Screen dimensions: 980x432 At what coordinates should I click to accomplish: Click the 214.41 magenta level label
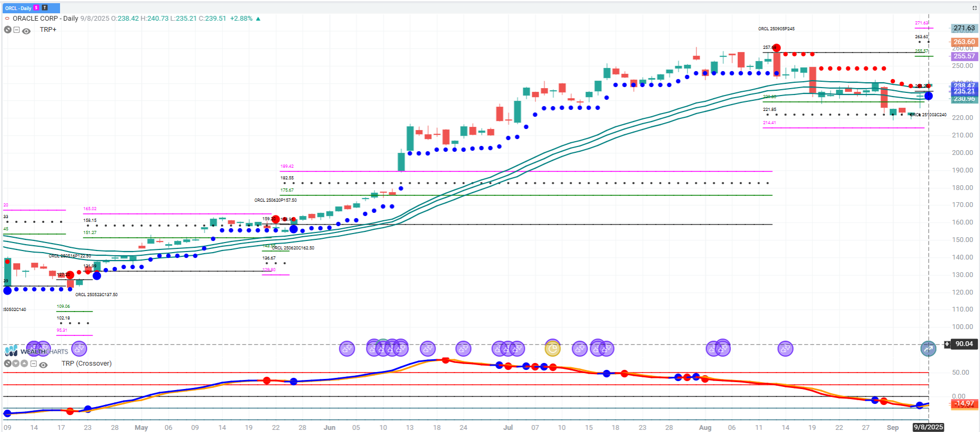[x=769, y=123]
